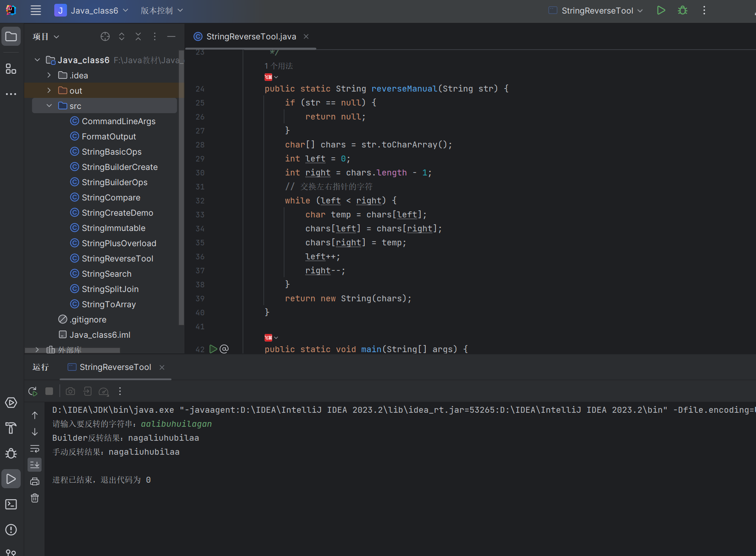Click the project tree horizontal scrollbar
Screen dimensions: 756x556
coord(73,350)
